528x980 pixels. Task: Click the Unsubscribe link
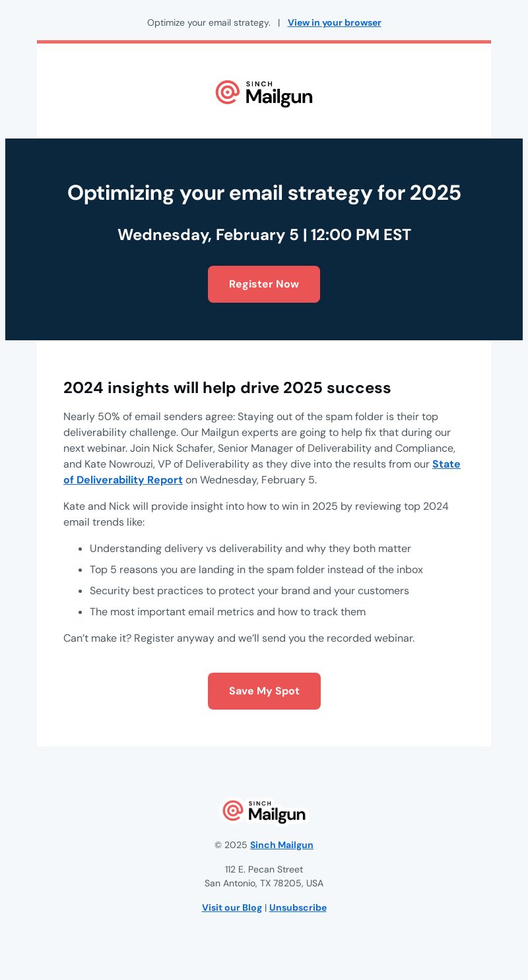pyautogui.click(x=298, y=908)
